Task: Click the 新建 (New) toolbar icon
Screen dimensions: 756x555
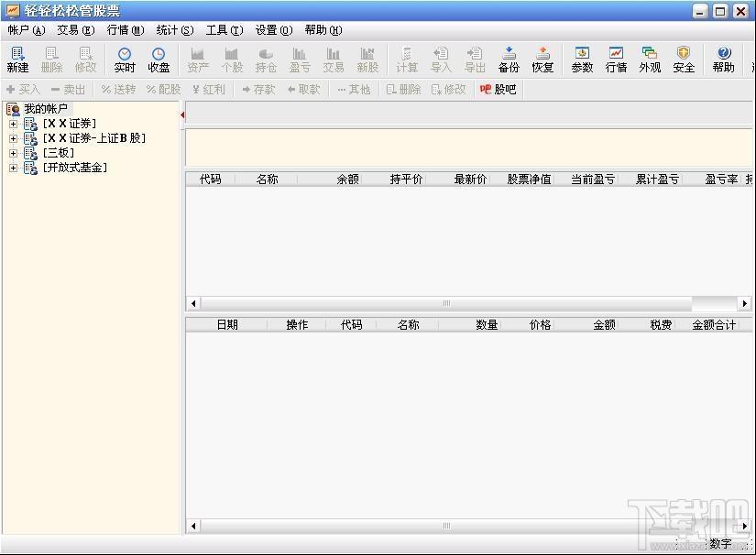Action: [x=17, y=60]
